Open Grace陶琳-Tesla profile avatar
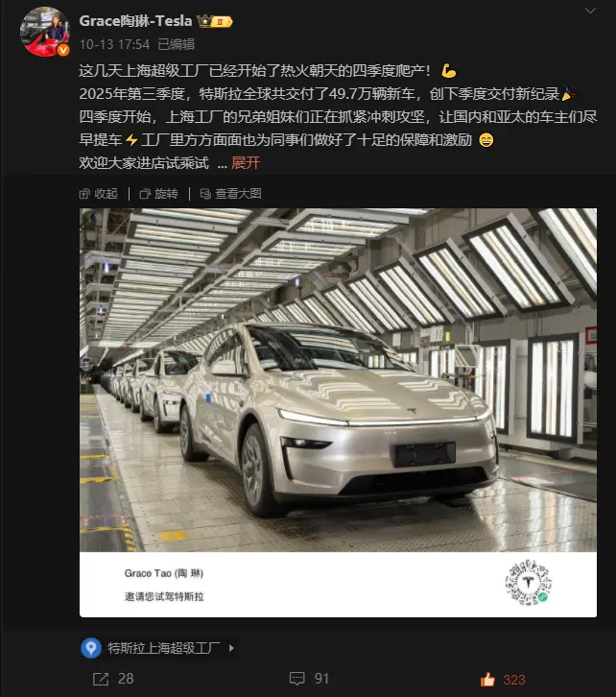The width and height of the screenshot is (616, 697). (x=45, y=32)
